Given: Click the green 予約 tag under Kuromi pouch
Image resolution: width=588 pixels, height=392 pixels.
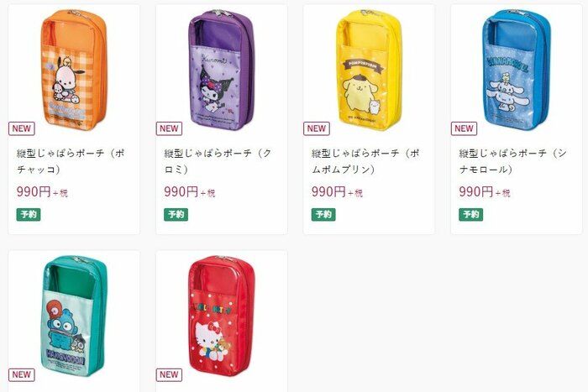Looking at the screenshot, I should pos(176,214).
